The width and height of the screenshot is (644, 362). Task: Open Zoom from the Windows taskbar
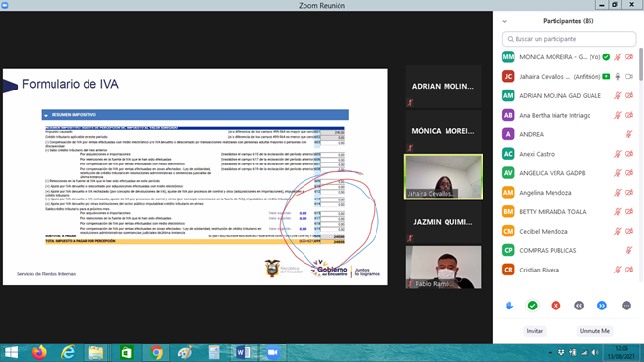tap(272, 352)
